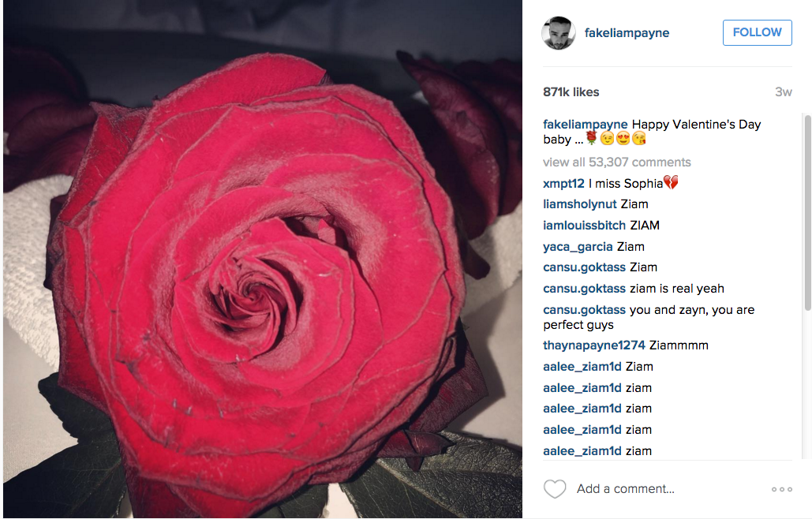Viewport: 812px width, 519px height.
Task: Open the last aalee_ziam1d commenter link
Action: click(582, 451)
